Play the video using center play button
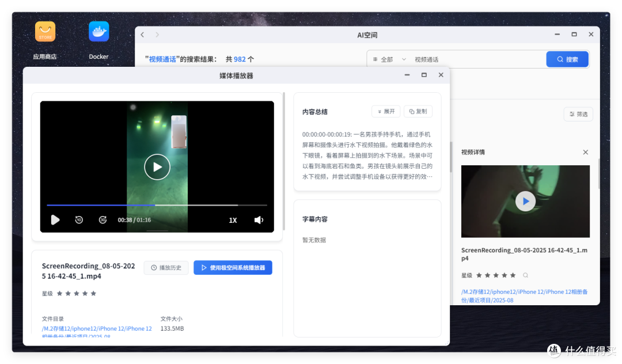 [157, 167]
